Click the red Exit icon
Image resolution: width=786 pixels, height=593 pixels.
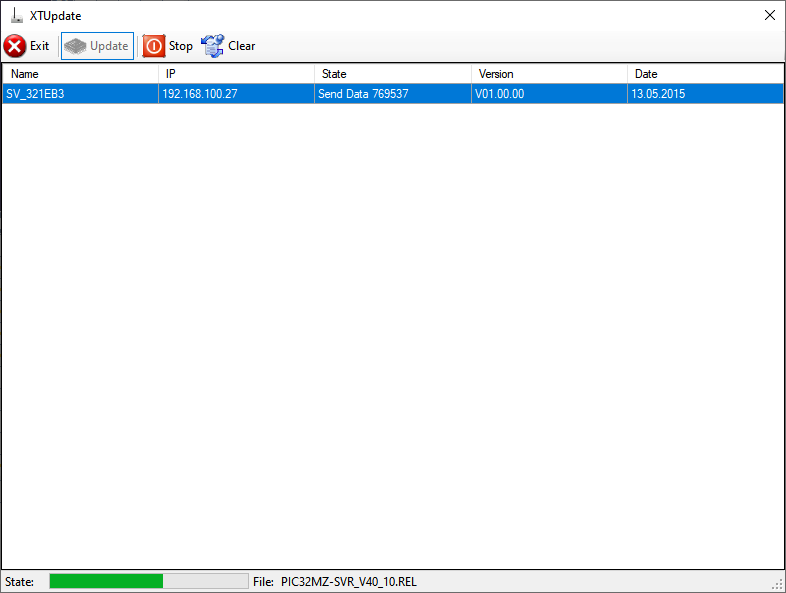pyautogui.click(x=15, y=46)
